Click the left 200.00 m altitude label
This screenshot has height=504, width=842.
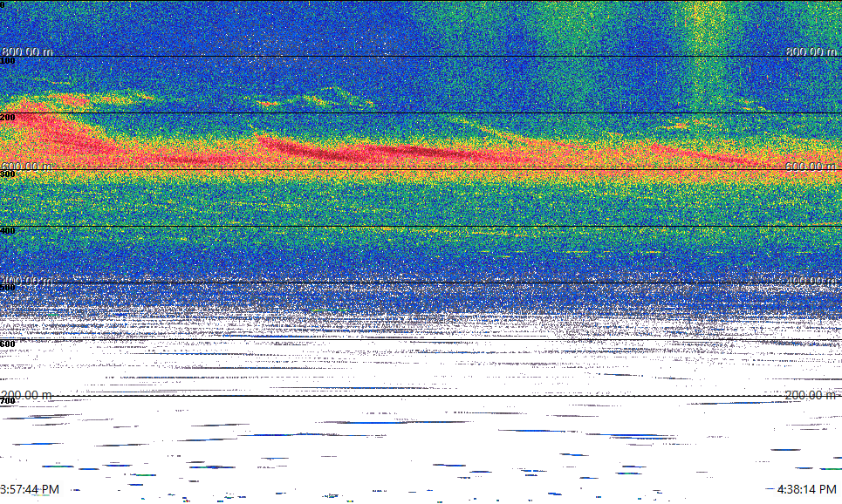[27, 395]
